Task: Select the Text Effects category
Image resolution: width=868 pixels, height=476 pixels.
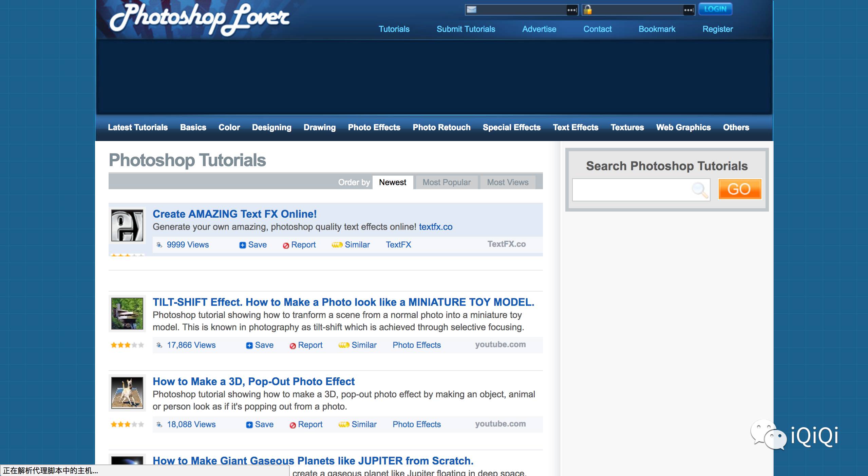Action: (x=575, y=127)
